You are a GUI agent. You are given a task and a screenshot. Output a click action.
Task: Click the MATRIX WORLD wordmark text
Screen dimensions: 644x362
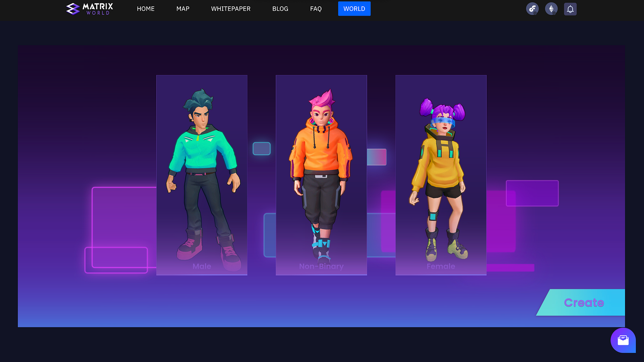click(98, 9)
